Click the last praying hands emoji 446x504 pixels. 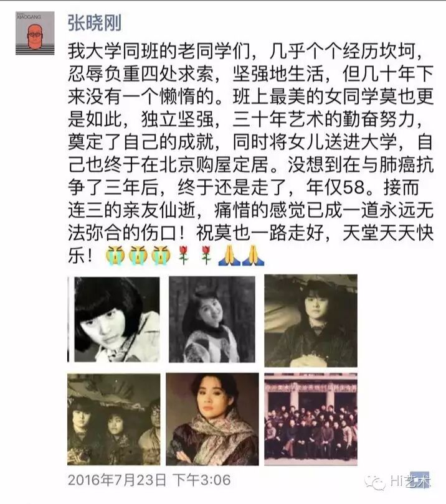pos(253,255)
